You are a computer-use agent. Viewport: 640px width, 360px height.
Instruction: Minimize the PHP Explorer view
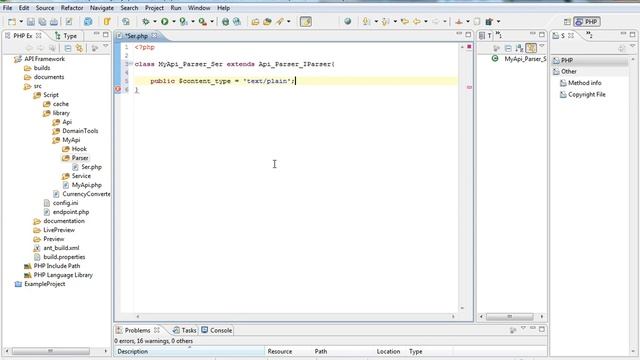tap(96, 34)
